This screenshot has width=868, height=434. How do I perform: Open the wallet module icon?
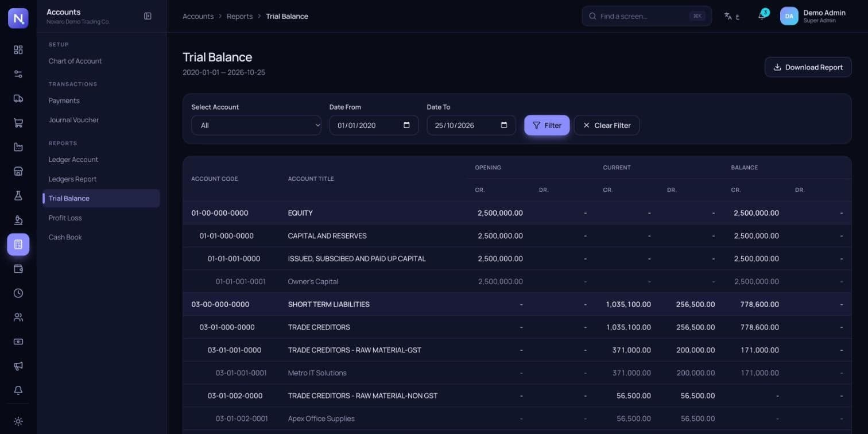click(18, 269)
